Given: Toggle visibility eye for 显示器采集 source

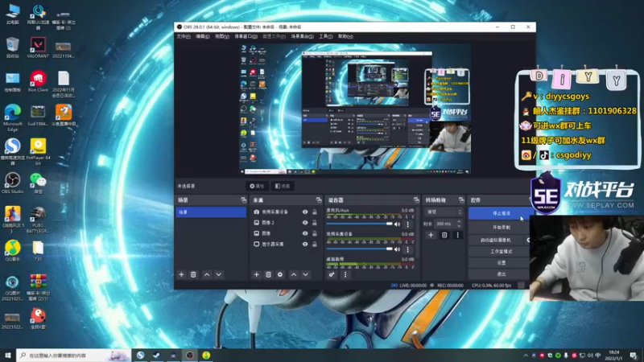Looking at the screenshot, I should coord(305,244).
